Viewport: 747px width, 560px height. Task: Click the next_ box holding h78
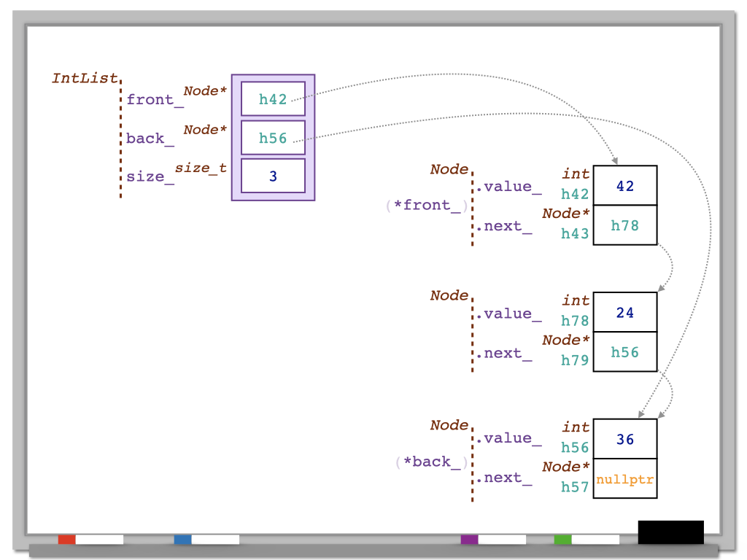click(x=625, y=225)
